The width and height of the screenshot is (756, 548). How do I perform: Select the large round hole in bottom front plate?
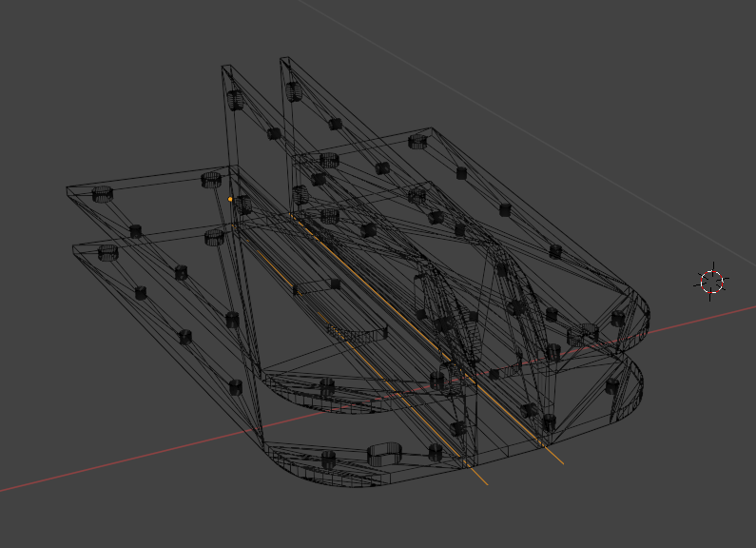point(384,454)
